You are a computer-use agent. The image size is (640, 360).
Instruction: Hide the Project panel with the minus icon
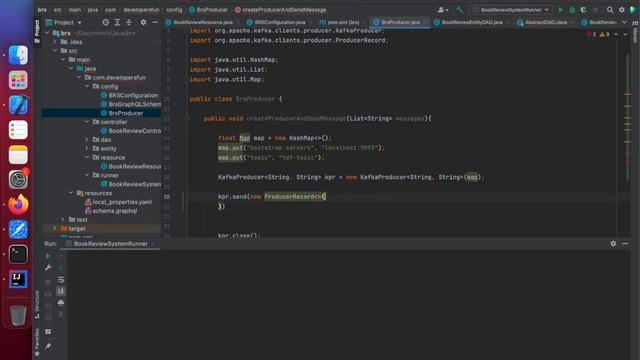(x=155, y=22)
